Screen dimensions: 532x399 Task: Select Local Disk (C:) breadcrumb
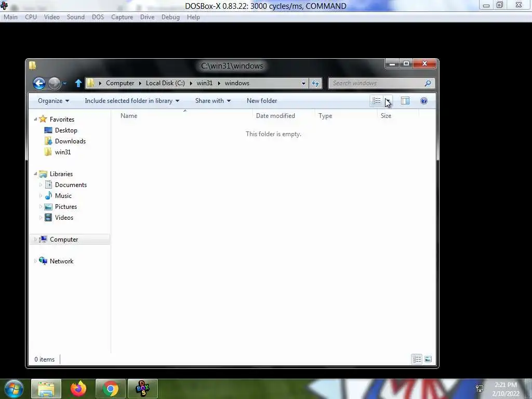tap(165, 83)
